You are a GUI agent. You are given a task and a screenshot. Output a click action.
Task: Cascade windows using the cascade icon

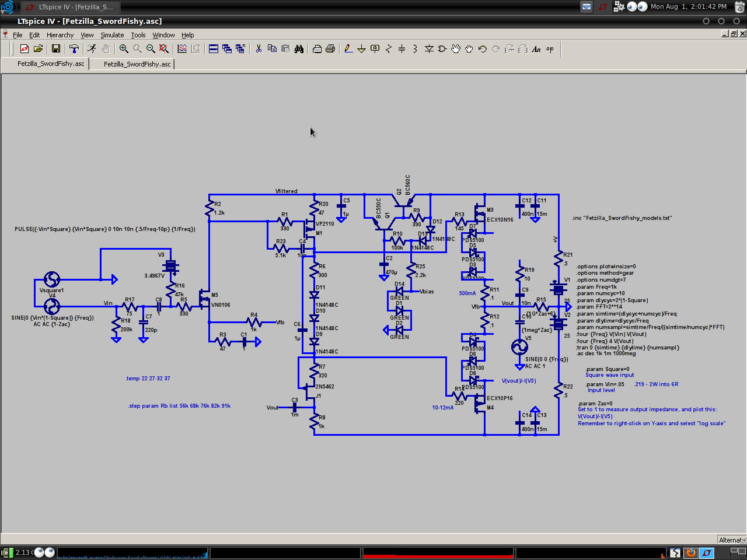(226, 49)
